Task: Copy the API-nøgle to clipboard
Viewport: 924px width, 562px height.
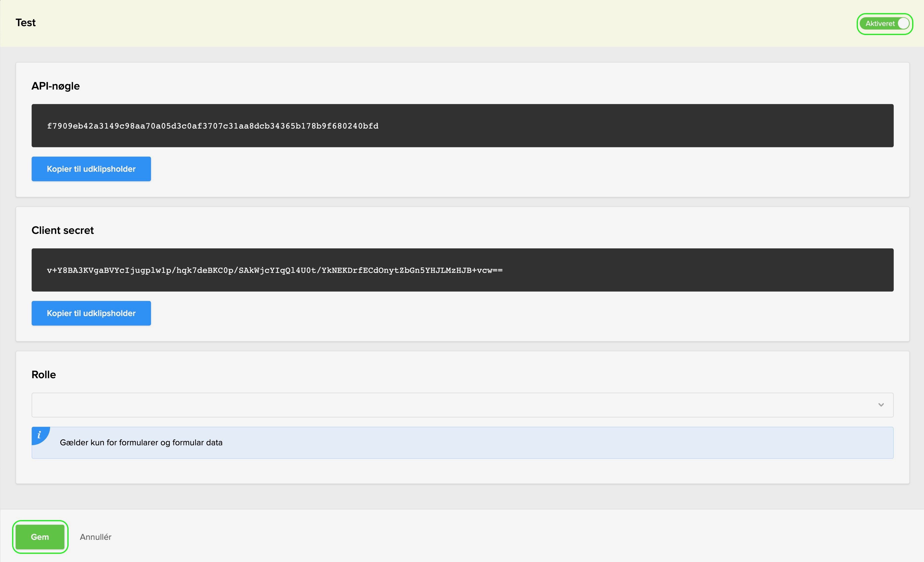Action: point(91,169)
